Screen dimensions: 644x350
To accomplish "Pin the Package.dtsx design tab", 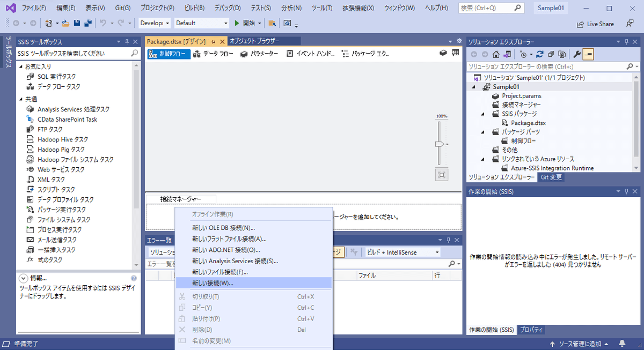I will (x=213, y=41).
